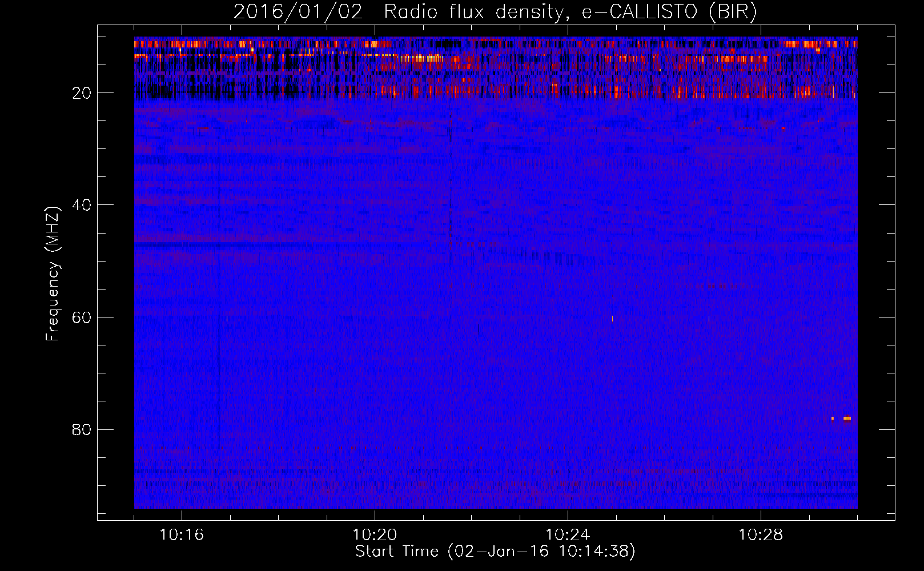924x571 pixels.
Task: Click the Start Time axis label text
Action: [495, 552]
